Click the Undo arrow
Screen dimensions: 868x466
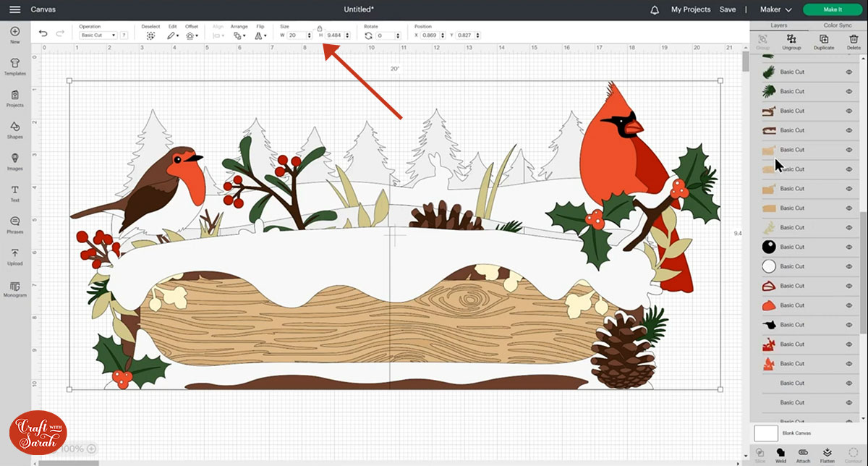click(x=43, y=34)
